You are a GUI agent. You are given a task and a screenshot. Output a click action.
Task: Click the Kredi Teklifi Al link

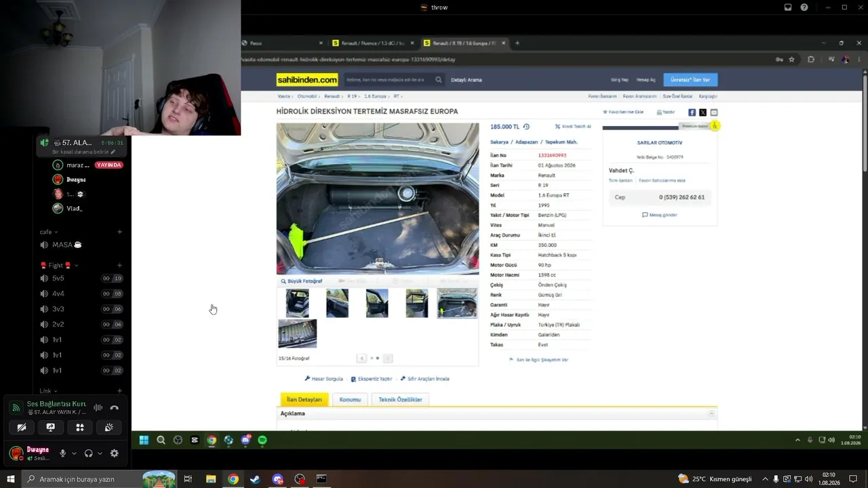pos(573,127)
